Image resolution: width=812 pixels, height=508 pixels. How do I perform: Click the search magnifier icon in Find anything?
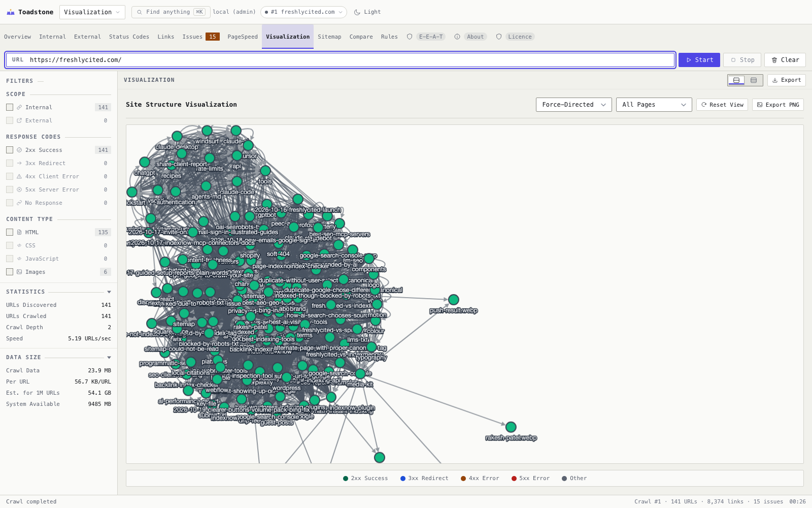click(x=140, y=12)
